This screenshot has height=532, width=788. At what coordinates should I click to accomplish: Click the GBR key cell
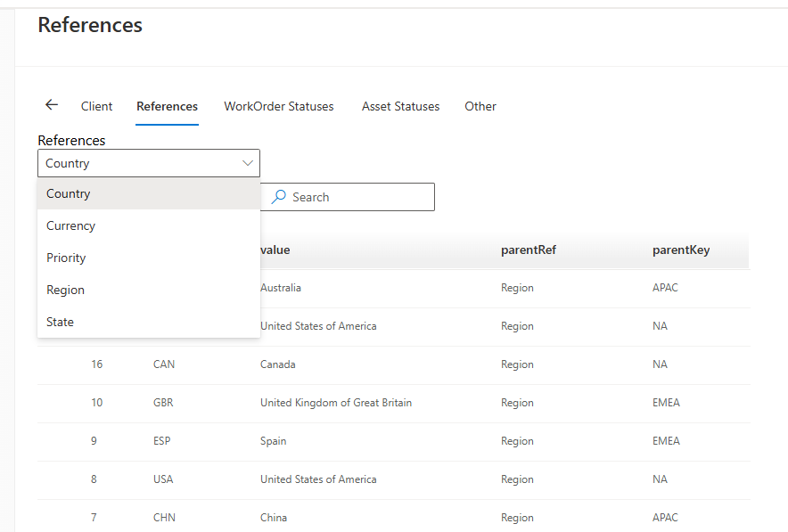[x=163, y=403]
